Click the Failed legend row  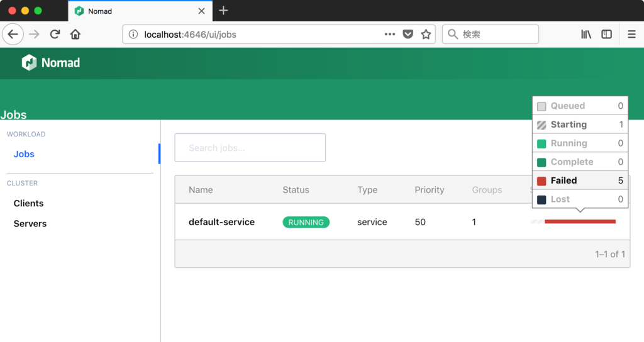pos(580,180)
